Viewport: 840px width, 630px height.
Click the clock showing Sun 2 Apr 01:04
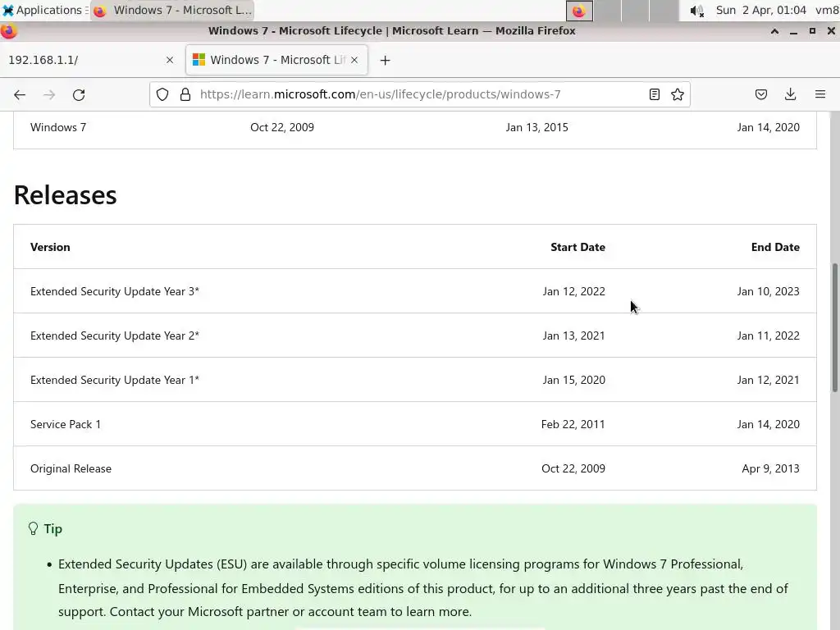760,10
